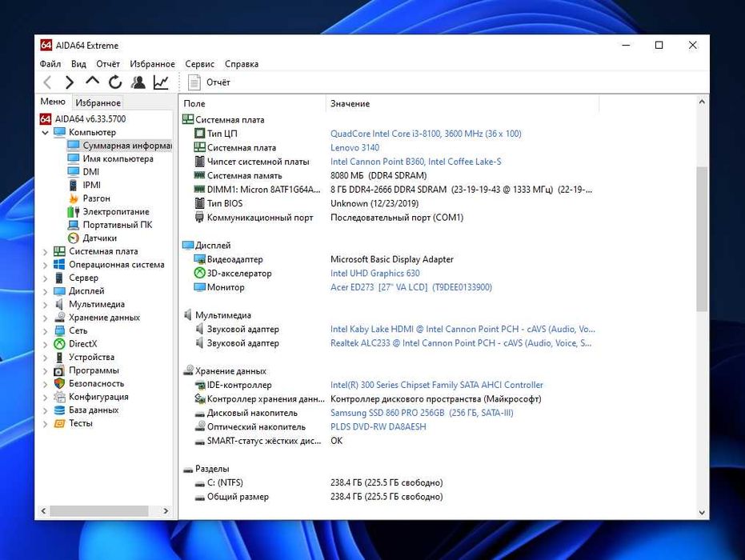This screenshot has width=745, height=560.
Task: Open the Избранное menu in menu bar
Action: [x=153, y=64]
